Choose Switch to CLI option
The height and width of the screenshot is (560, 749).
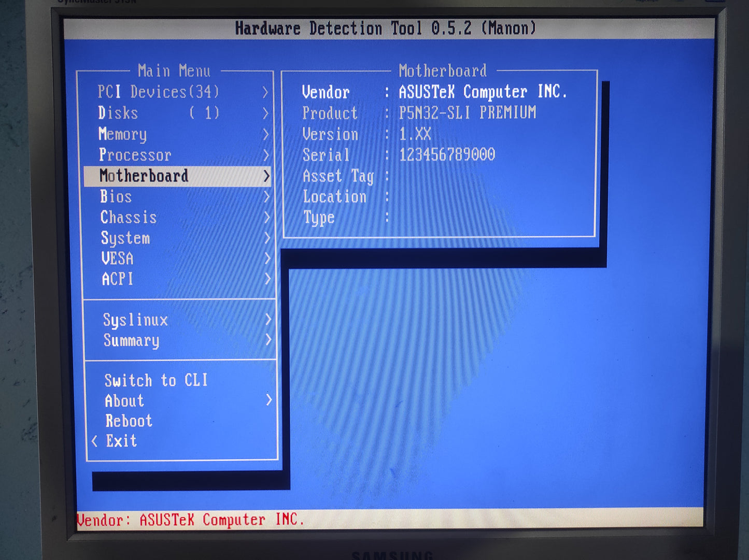pyautogui.click(x=156, y=380)
